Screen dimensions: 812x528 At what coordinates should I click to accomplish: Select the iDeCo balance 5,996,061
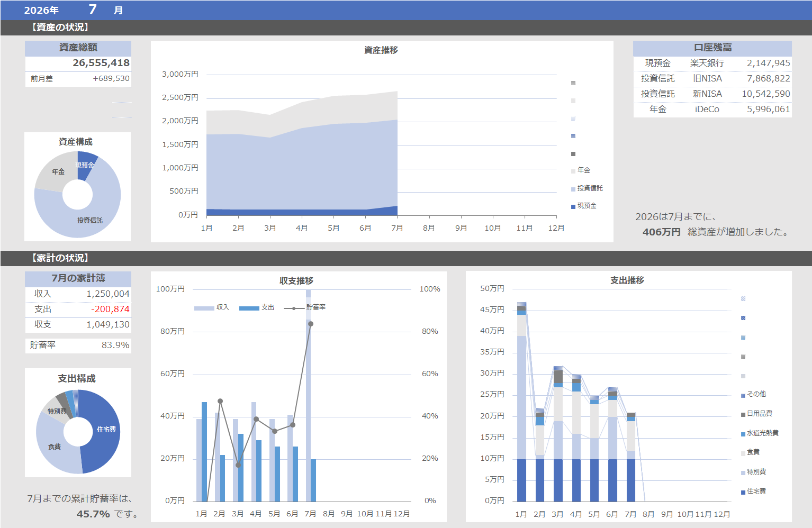(x=768, y=109)
